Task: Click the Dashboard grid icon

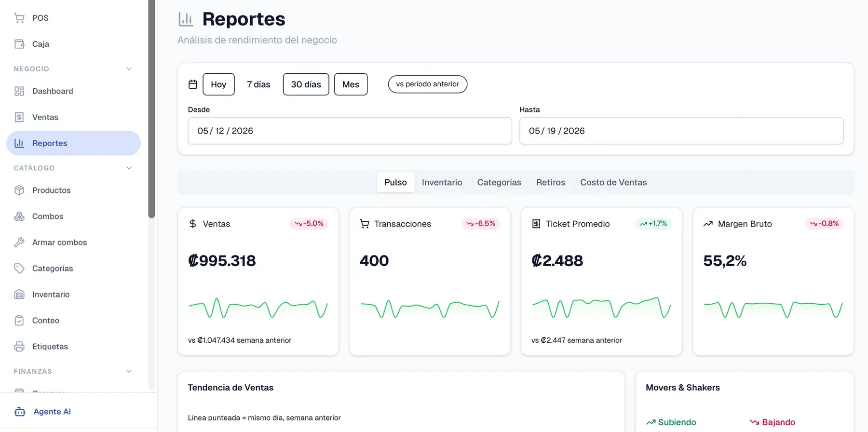Action: click(19, 91)
